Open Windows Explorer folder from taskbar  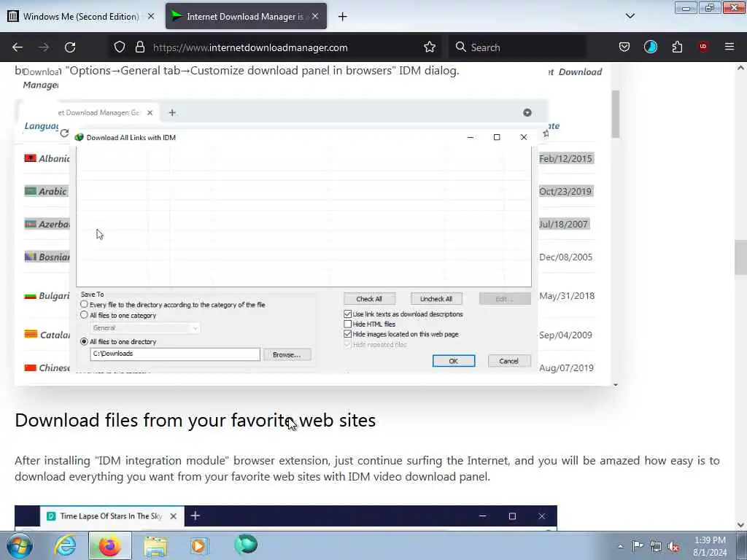(x=155, y=546)
